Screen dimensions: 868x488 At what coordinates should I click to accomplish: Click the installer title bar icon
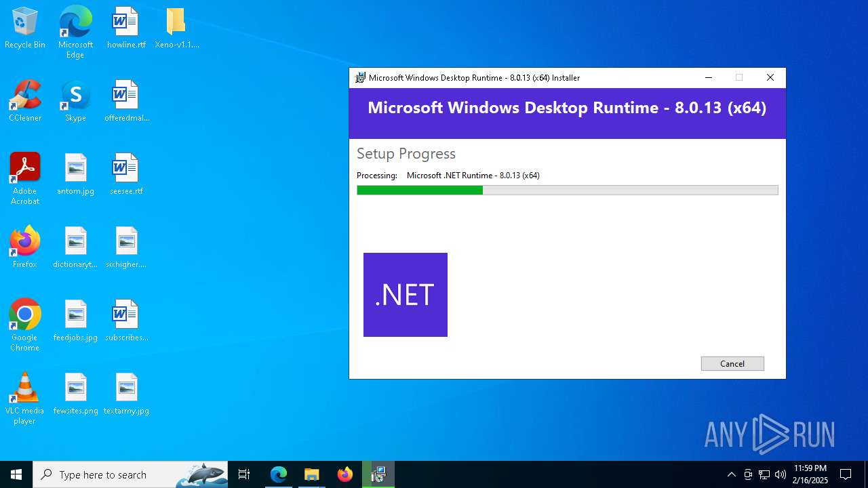coord(361,78)
